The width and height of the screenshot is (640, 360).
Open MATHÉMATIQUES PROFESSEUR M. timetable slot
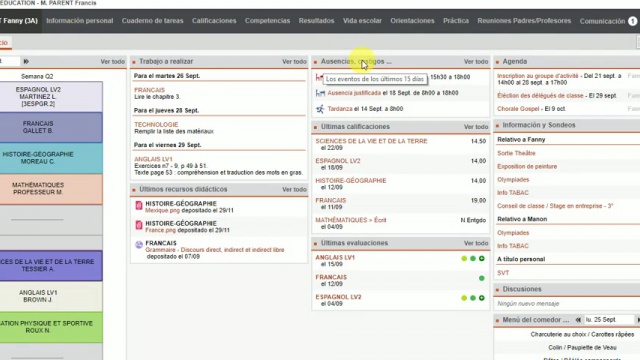coord(51,189)
